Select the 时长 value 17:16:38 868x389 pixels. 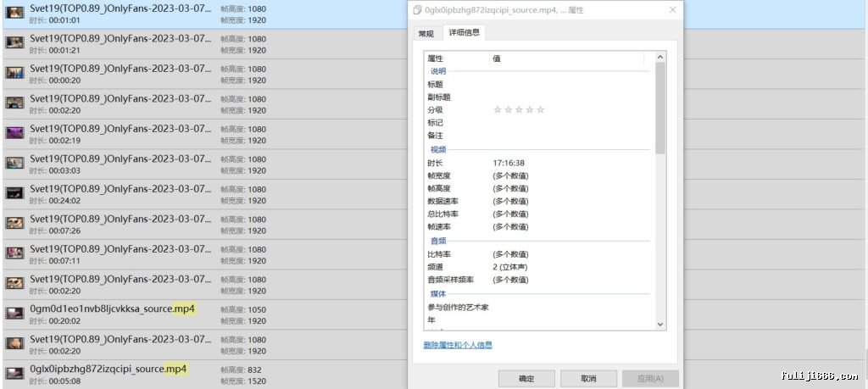[509, 164]
